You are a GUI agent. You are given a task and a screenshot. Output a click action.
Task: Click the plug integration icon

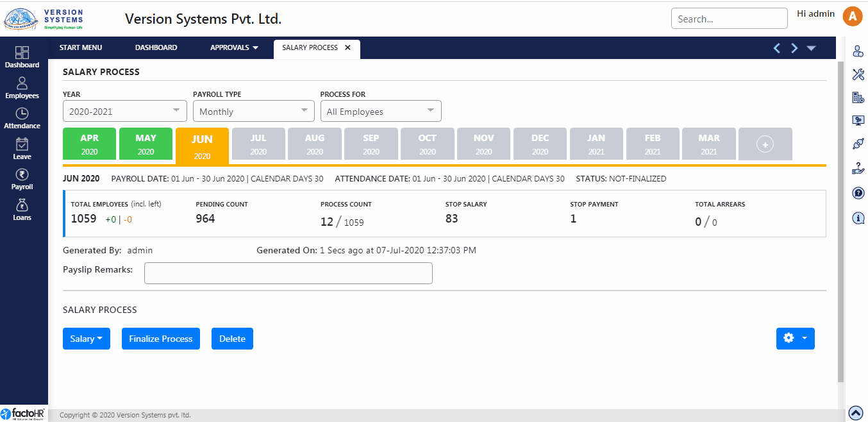coord(858,144)
